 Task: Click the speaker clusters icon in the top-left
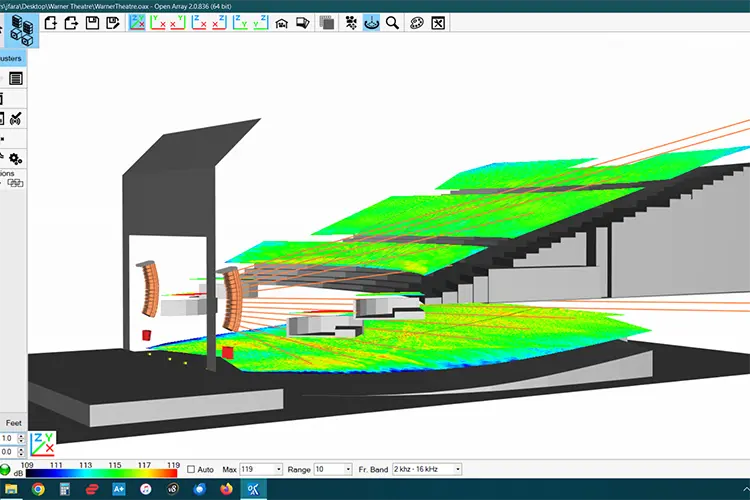coord(22,30)
